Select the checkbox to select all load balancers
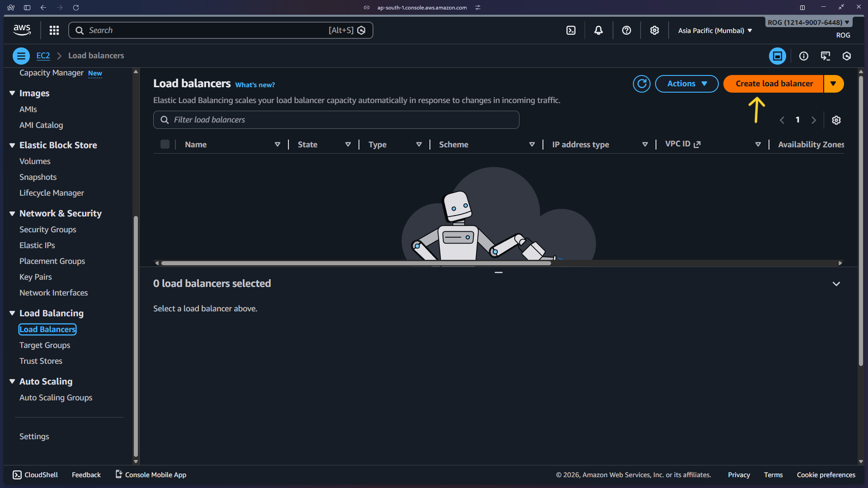 point(165,144)
